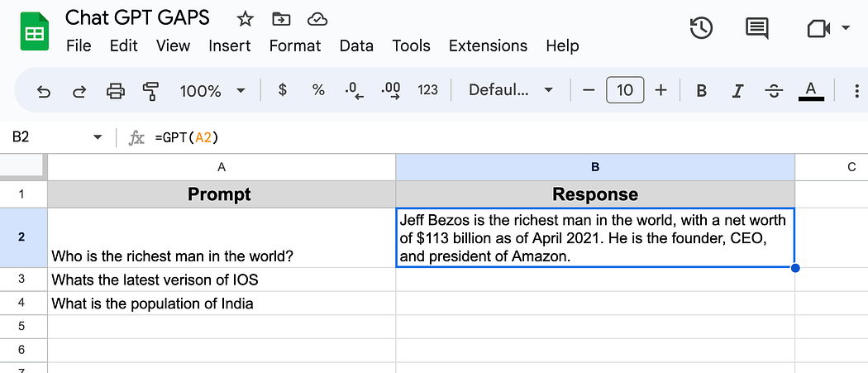Open the Format menu
Screen dimensions: 868x373
[295, 45]
